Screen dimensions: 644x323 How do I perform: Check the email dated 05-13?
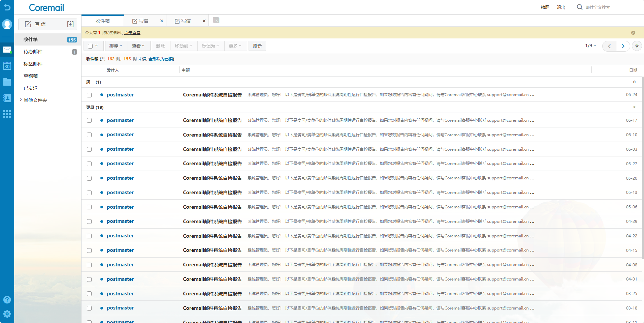coord(89,193)
